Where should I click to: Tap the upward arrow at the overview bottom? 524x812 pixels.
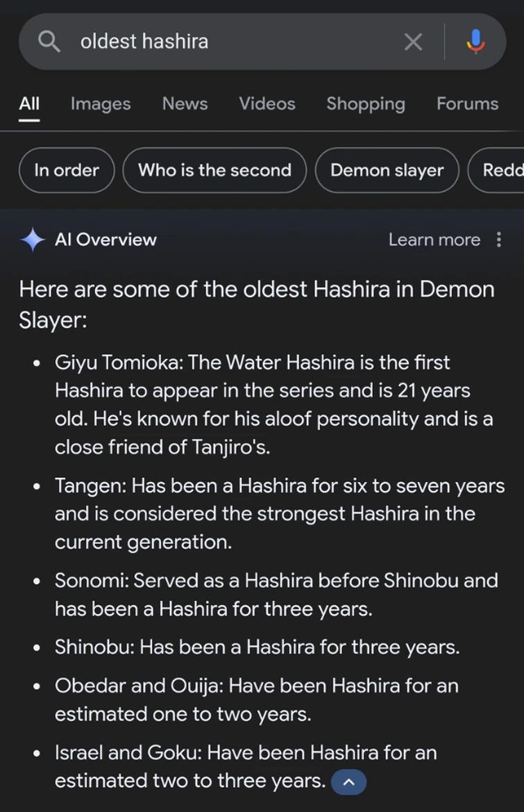(x=348, y=781)
